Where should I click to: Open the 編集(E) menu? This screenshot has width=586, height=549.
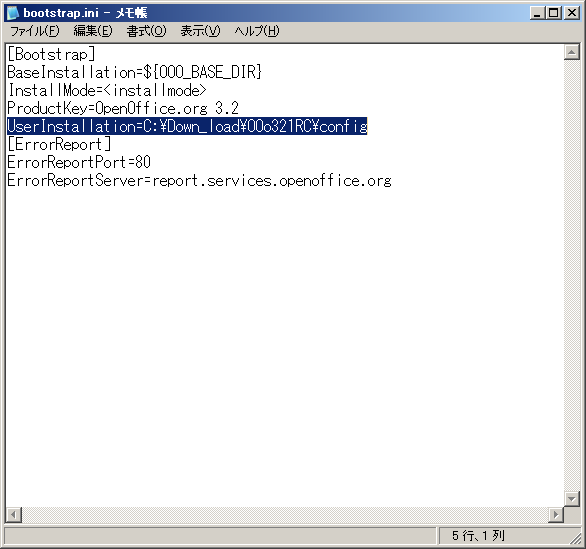point(92,31)
